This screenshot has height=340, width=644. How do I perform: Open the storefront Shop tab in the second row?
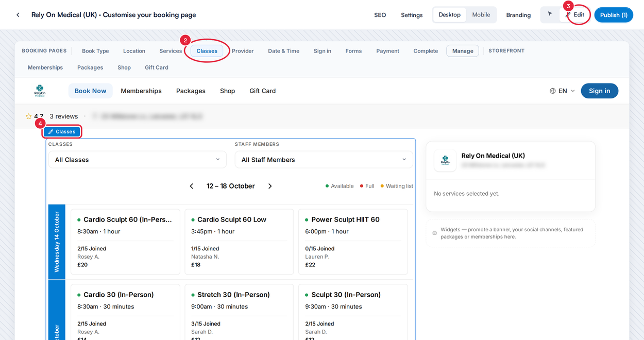pos(124,67)
